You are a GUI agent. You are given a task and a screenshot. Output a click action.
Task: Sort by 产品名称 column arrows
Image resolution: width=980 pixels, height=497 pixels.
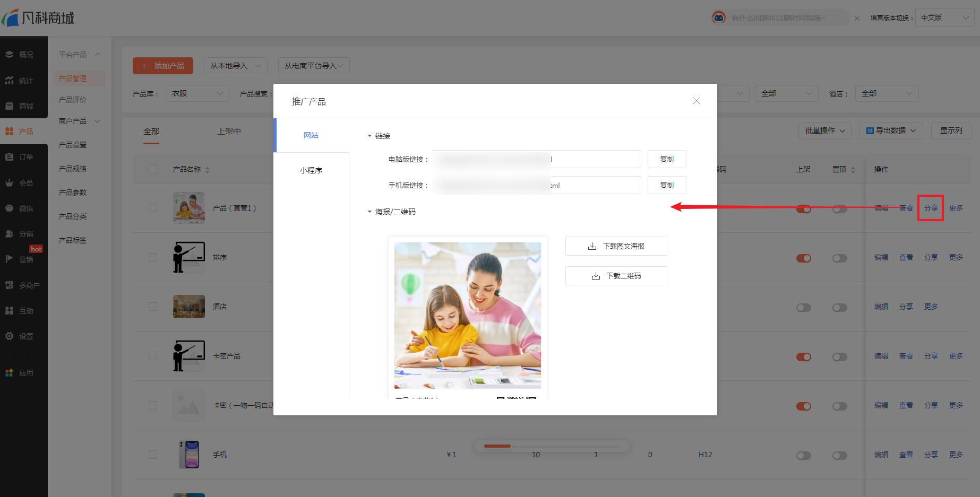tap(208, 170)
